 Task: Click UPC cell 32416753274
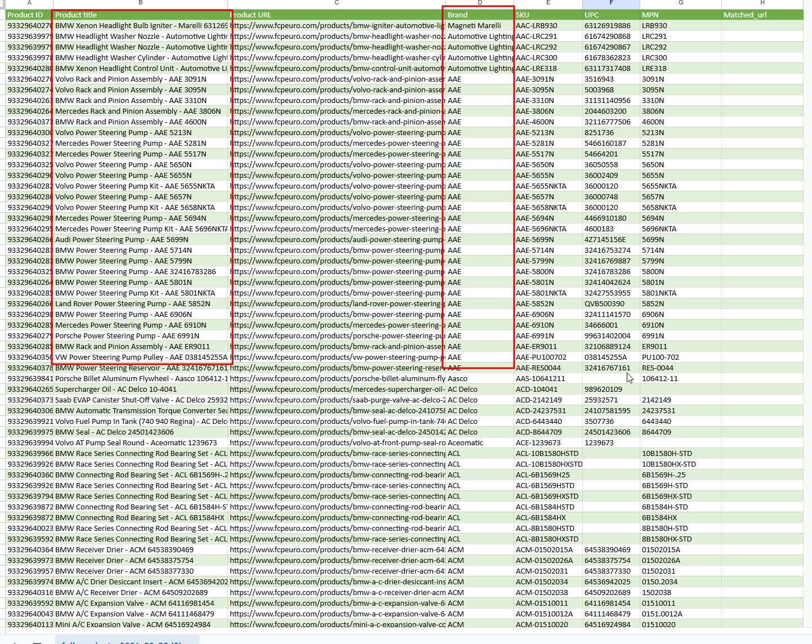pyautogui.click(x=611, y=250)
